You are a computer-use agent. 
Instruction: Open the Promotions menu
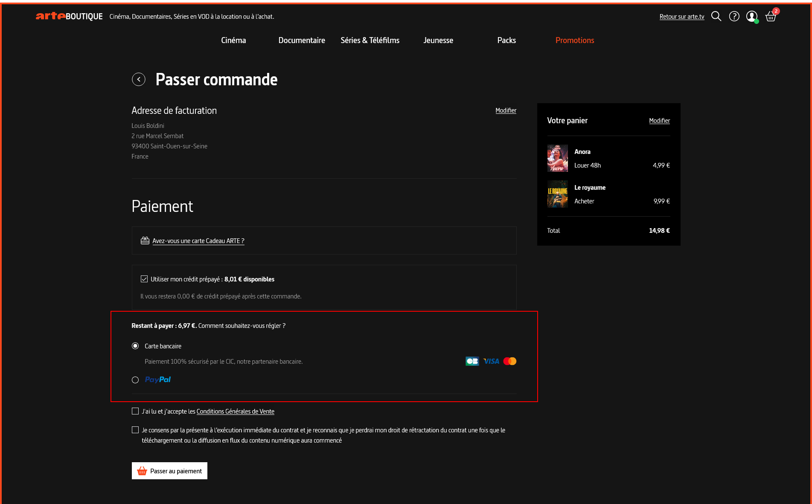[575, 40]
